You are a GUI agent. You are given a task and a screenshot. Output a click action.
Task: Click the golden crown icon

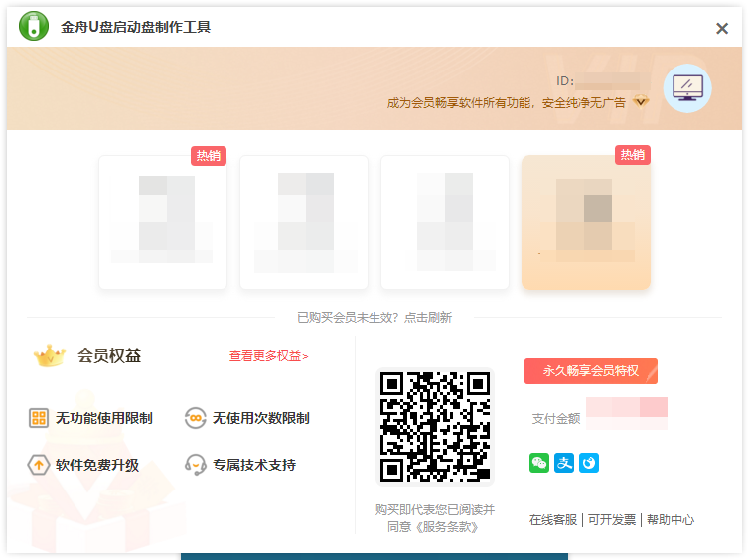pyautogui.click(x=50, y=355)
